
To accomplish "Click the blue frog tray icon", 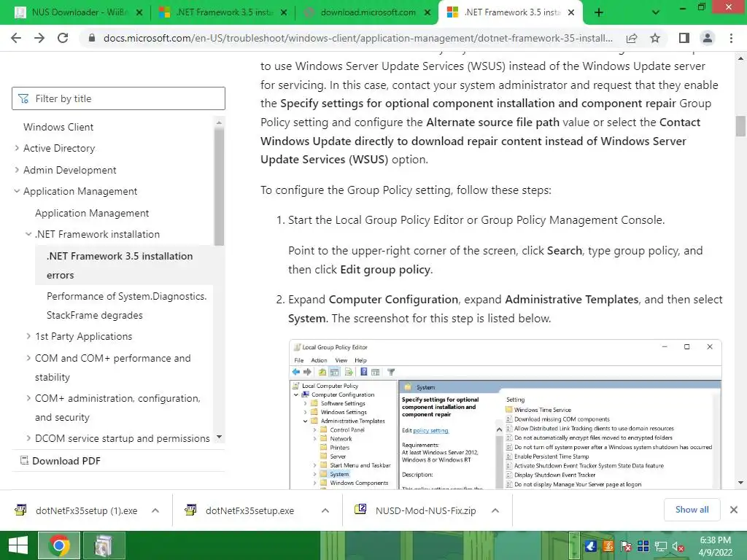I will [591, 546].
